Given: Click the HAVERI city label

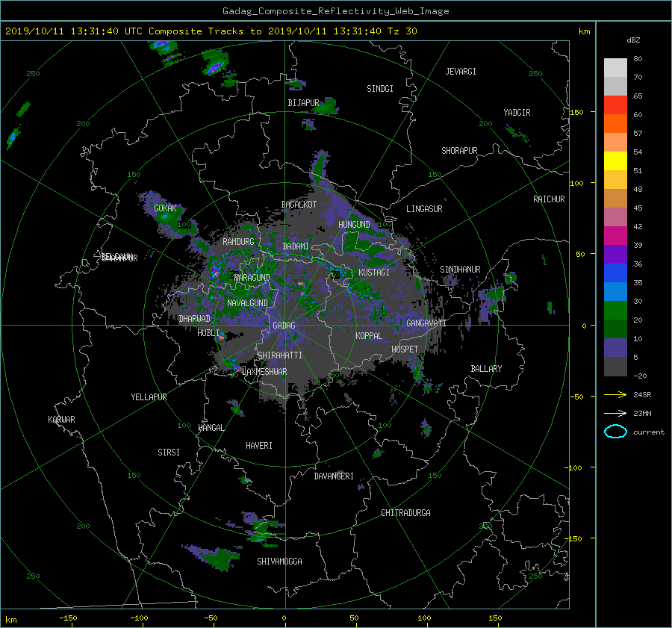Looking at the screenshot, I should [259, 445].
